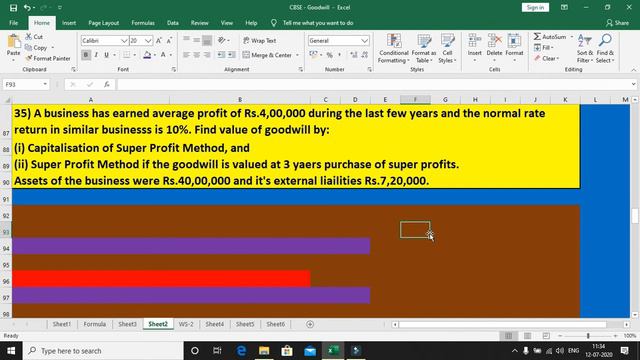Image resolution: width=640 pixels, height=360 pixels.
Task: Adjust the zoom slider in status bar
Action: pyautogui.click(x=588, y=336)
